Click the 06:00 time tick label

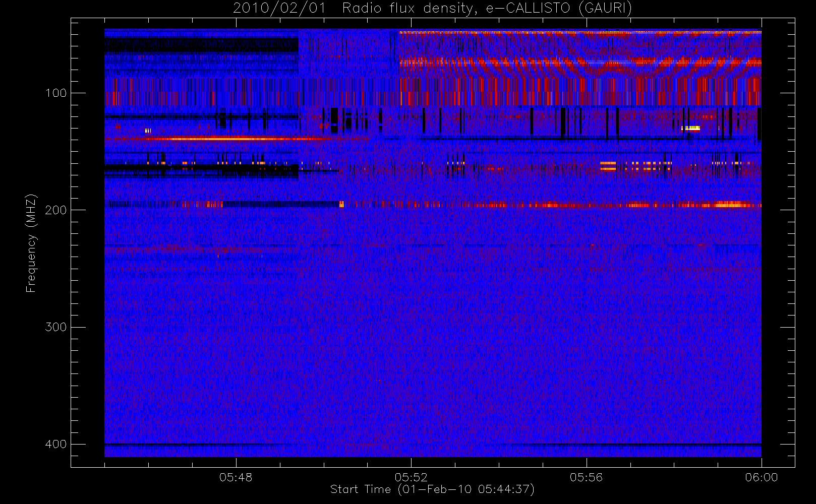[762, 477]
